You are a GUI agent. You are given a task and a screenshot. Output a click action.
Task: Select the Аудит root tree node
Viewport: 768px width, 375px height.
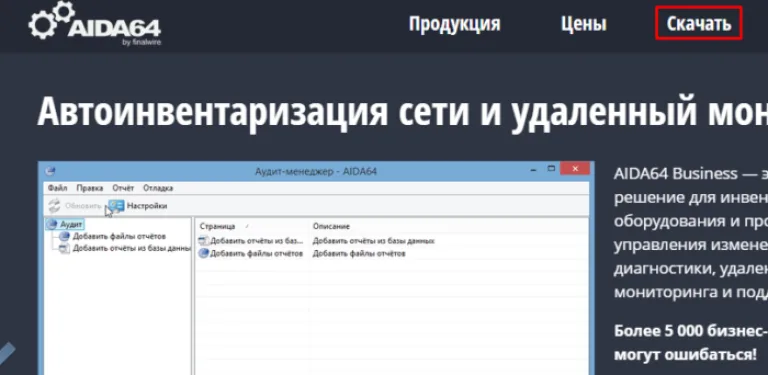coord(65,224)
